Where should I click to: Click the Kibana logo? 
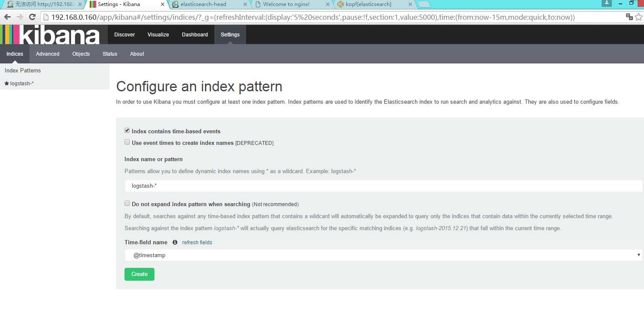(50, 35)
